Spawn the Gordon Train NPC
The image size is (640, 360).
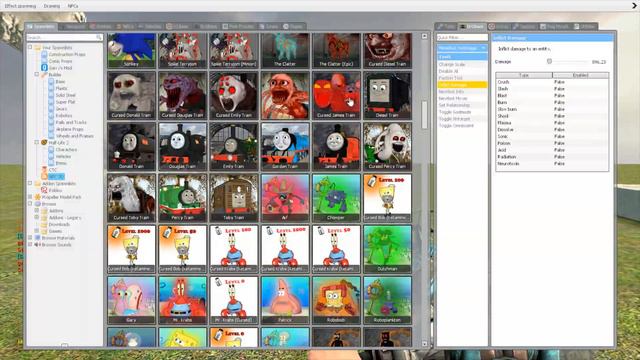point(285,147)
